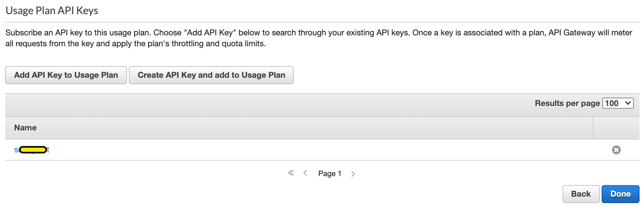The image size is (644, 214).
Task: Click Add API Key to Usage Plan
Action: pyautogui.click(x=66, y=75)
